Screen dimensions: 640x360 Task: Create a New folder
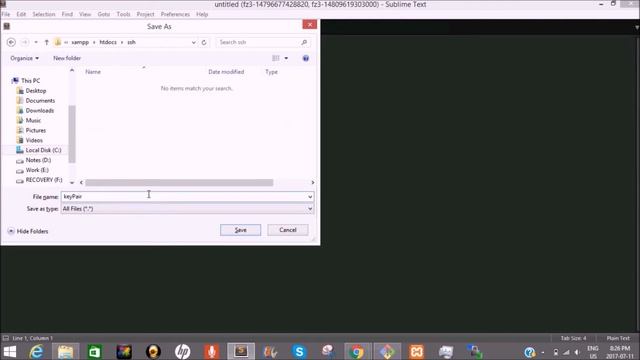67,58
